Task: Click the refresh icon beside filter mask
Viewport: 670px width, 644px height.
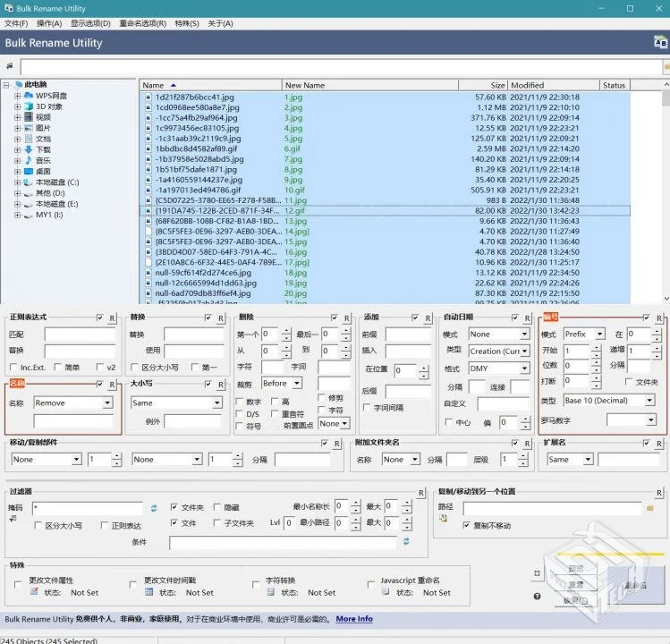Action: (x=153, y=508)
